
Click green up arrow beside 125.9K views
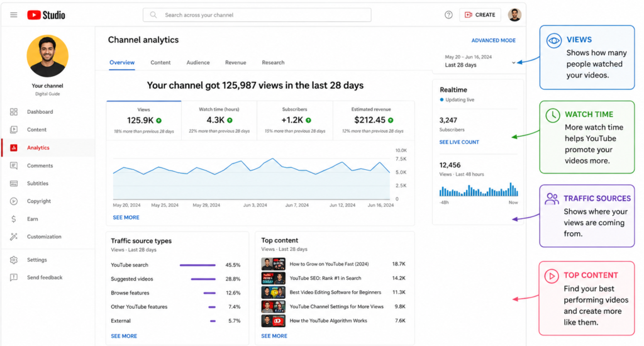[x=159, y=120]
